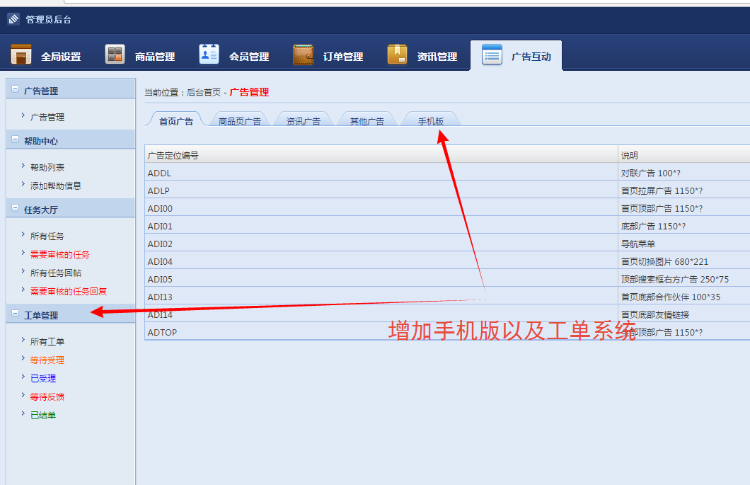The image size is (750, 485).
Task: Switch to the 手机版 tab
Action: click(430, 120)
